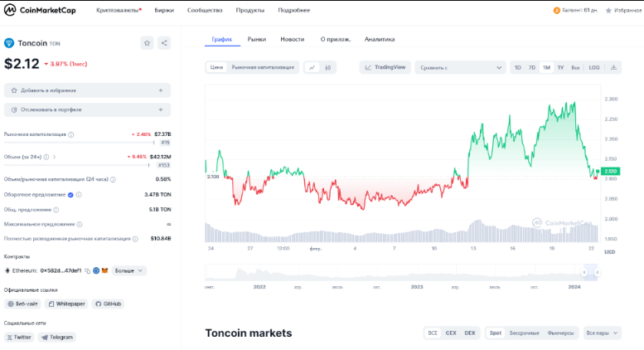This screenshot has width=644, height=350.
Task: Open the Криптовалюты menu
Action: point(119,10)
